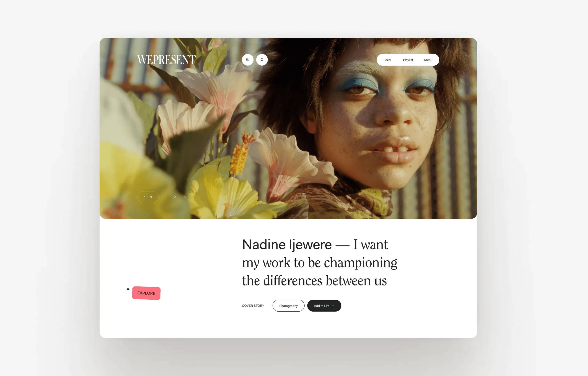Click the WEPRESENT logo
Screen dimensions: 588x376
pos(166,60)
